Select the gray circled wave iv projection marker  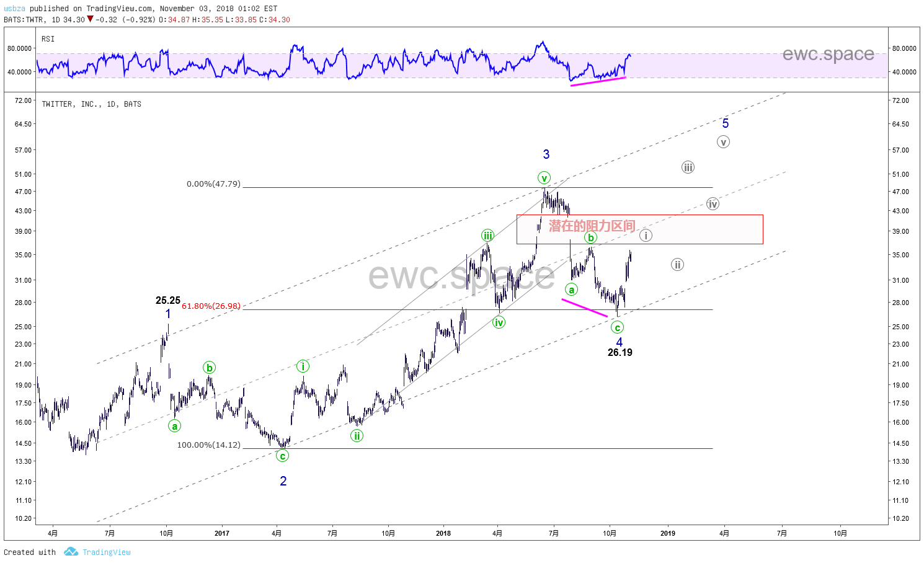coord(713,204)
